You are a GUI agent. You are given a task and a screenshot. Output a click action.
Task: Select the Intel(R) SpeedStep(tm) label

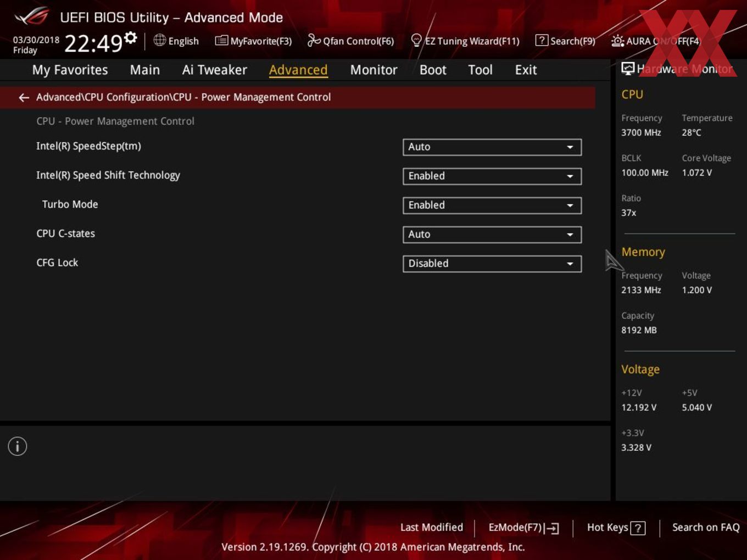[x=88, y=146]
